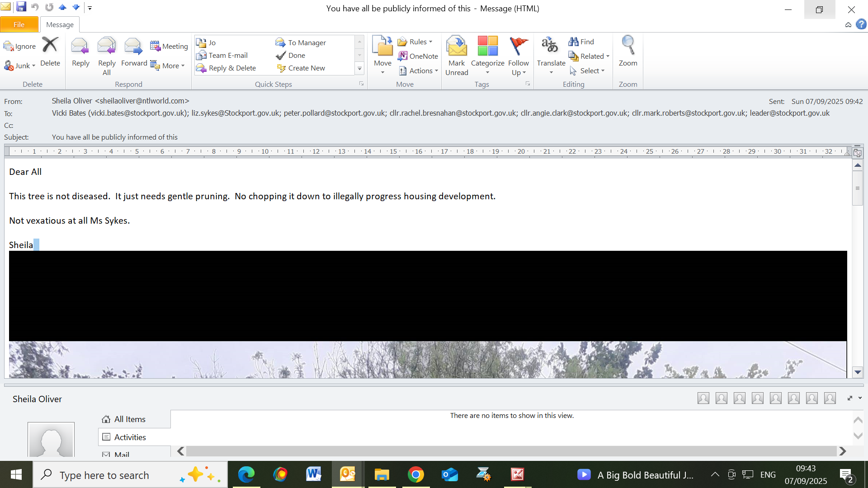868x488 pixels.
Task: Select Activities in the people pane
Action: point(130,437)
